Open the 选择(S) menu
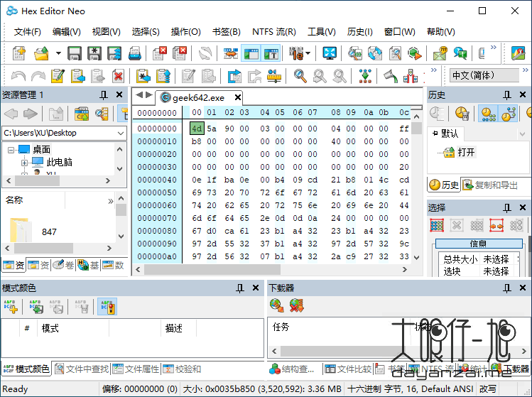 tap(146, 32)
